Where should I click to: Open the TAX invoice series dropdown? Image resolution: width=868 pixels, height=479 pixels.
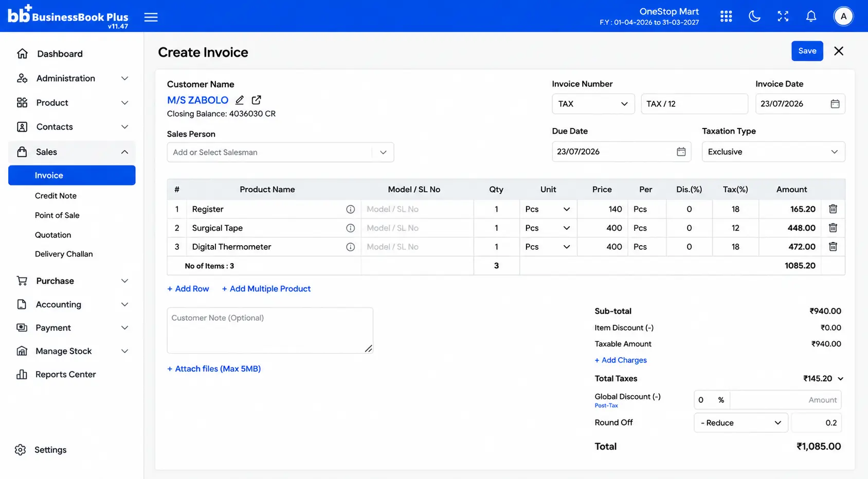[x=593, y=104]
